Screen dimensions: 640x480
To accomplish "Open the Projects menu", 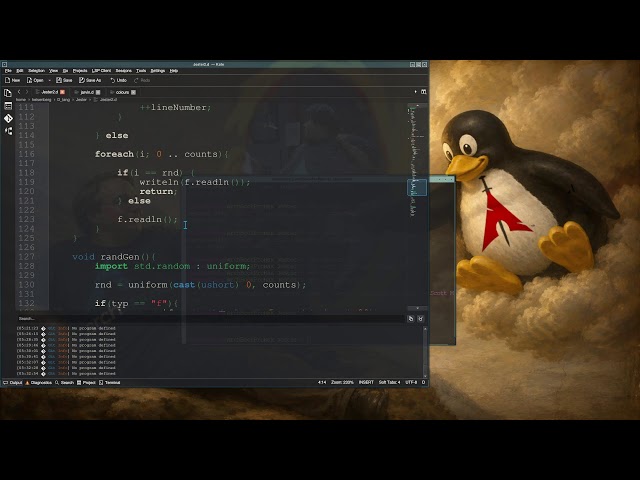I will coord(80,71).
